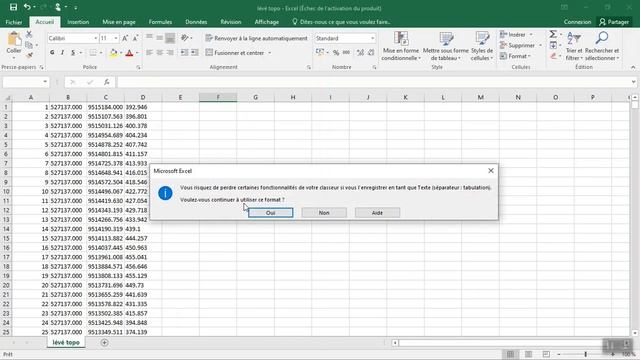Screen dimensions: 640x360
Task: Click the Increase indent icon
Action: [x=195, y=53]
